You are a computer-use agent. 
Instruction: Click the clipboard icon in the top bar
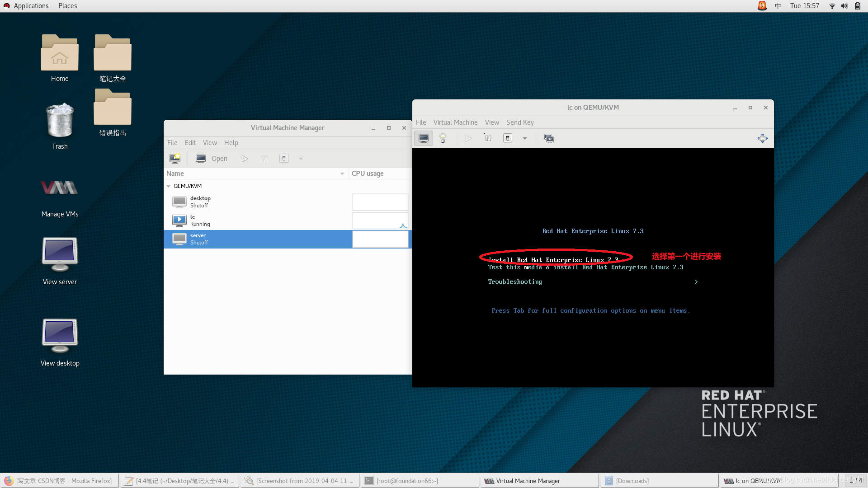click(x=857, y=6)
